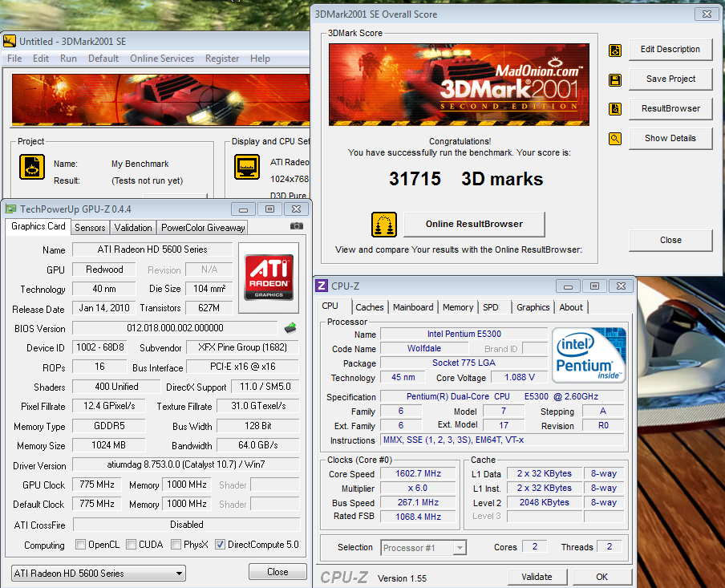Viewport: 725px width, 588px height.
Task: Click the Subvendor XFX Pine Group field
Action: (243, 347)
